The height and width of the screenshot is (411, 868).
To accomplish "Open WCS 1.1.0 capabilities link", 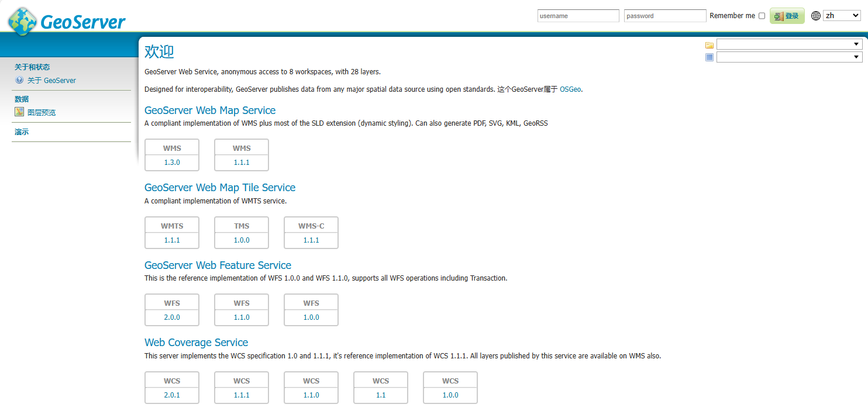I will point(311,395).
